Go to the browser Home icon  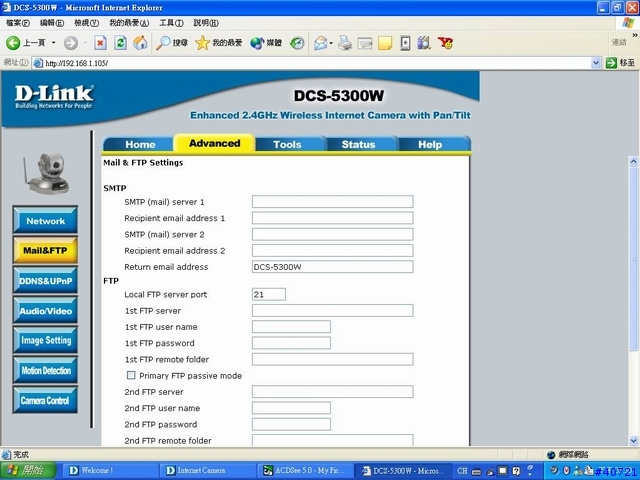point(140,42)
